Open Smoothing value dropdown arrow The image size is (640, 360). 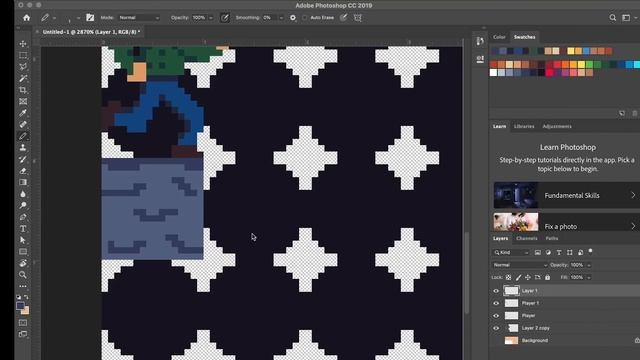coord(281,18)
